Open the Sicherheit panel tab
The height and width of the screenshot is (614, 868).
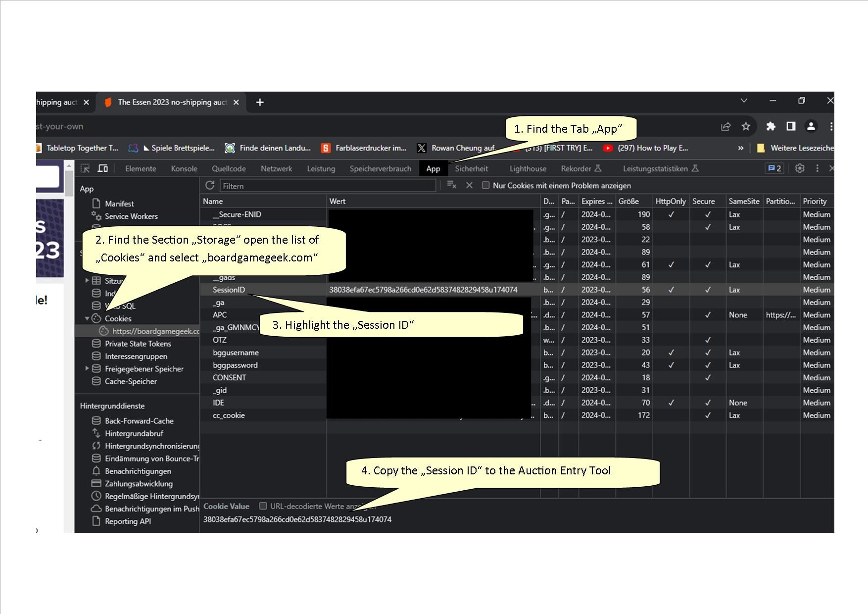click(471, 168)
